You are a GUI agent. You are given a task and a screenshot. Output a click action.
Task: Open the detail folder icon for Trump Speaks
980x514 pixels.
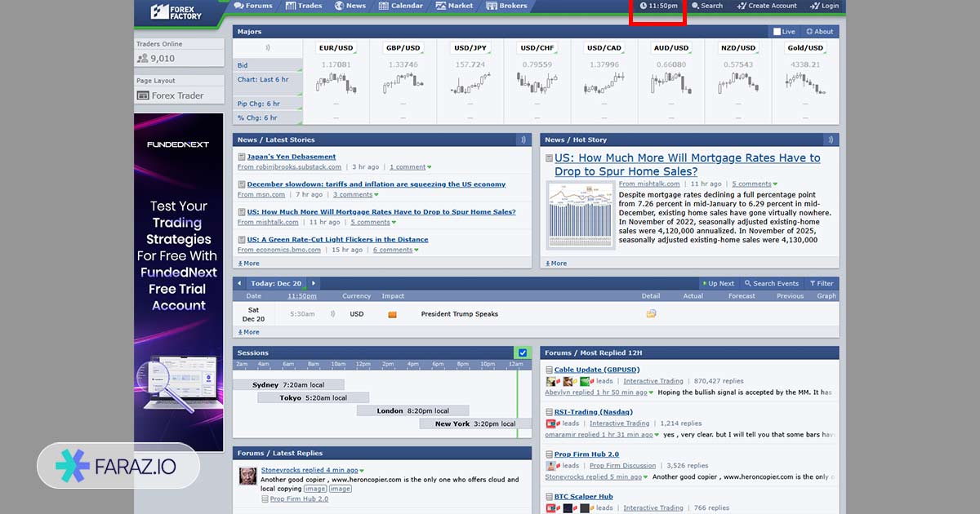[651, 314]
